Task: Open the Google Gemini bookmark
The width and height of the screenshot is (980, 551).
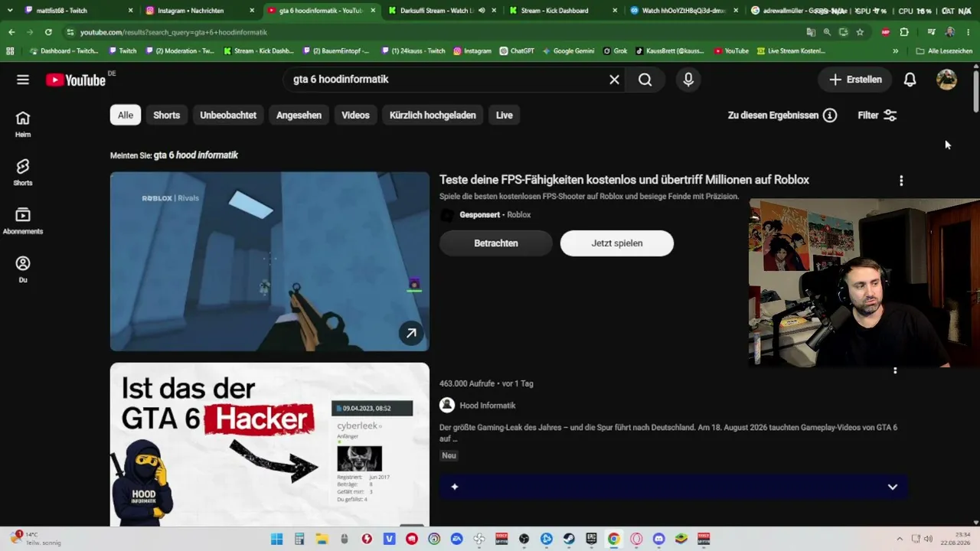Action: click(568, 51)
